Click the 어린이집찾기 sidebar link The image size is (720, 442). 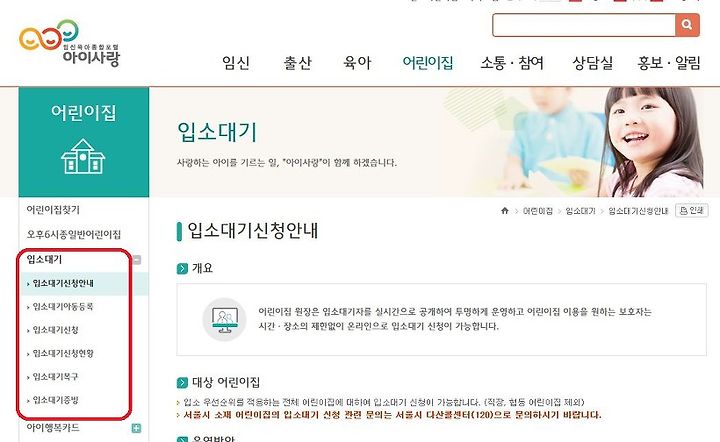click(x=53, y=210)
